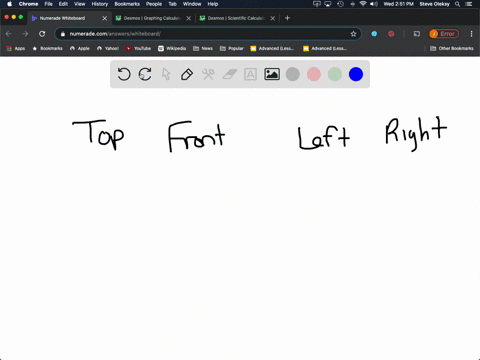
Task: Open the Yahoo! bookmark
Action: point(108,48)
